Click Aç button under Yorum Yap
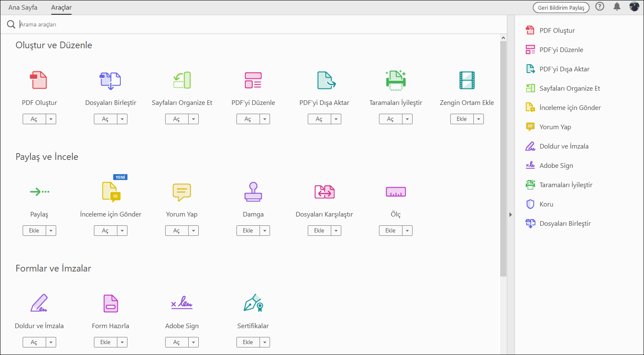 pos(177,231)
